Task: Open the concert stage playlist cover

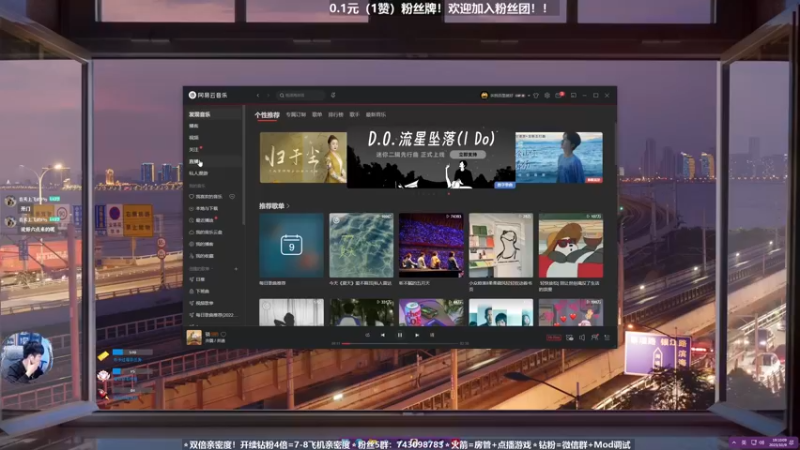Action: tap(431, 245)
